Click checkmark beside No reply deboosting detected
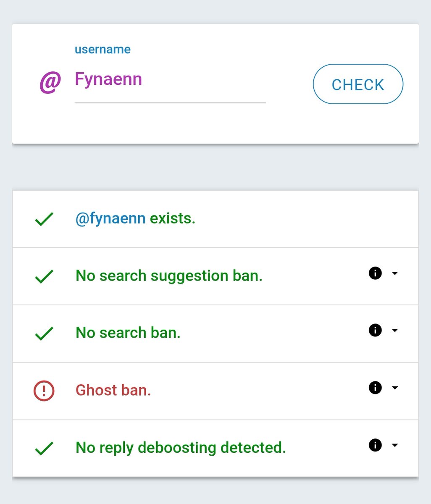Image resolution: width=431 pixels, height=504 pixels. tap(44, 449)
